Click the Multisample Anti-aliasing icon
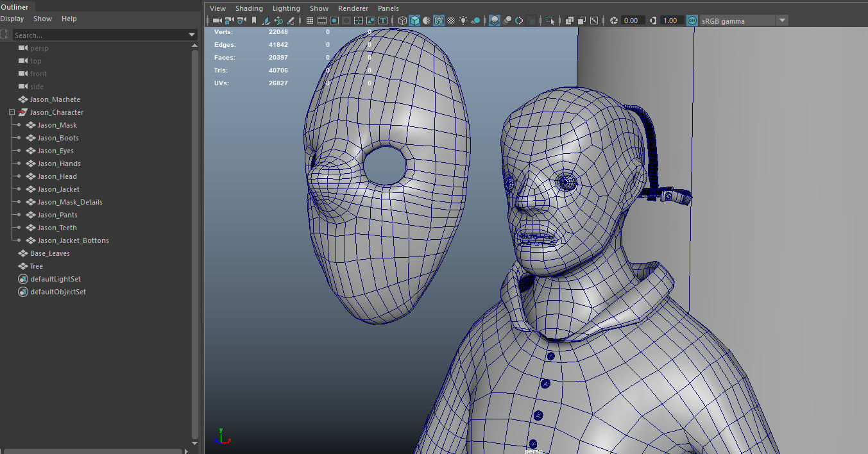Screen dimensions: 868x454 (519, 21)
